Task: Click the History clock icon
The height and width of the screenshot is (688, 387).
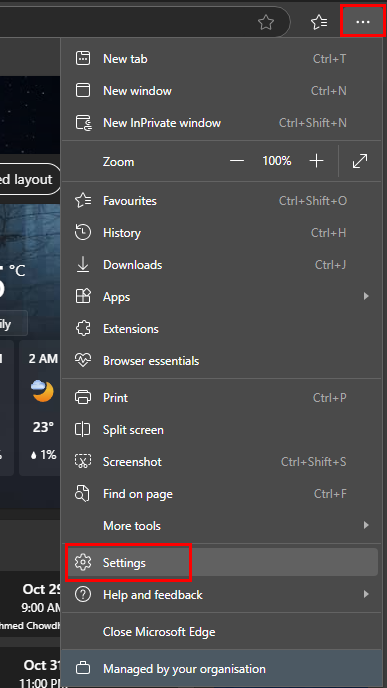Action: [83, 233]
